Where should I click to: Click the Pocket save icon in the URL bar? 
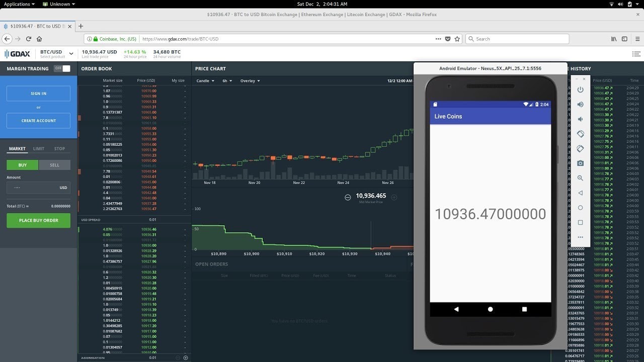(448, 39)
